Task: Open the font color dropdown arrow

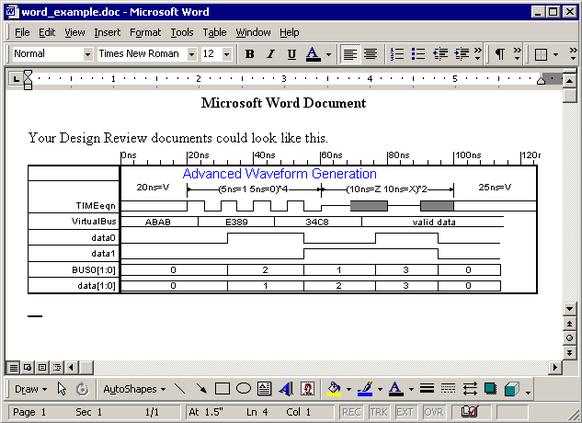Action: (328, 55)
